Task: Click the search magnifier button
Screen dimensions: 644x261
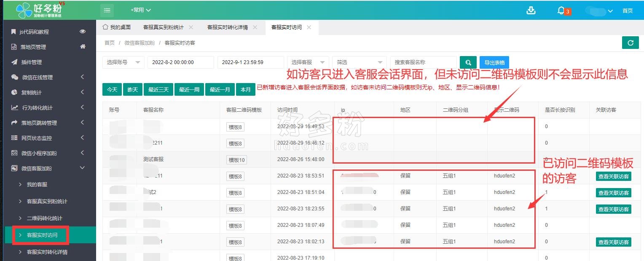Action: point(468,62)
